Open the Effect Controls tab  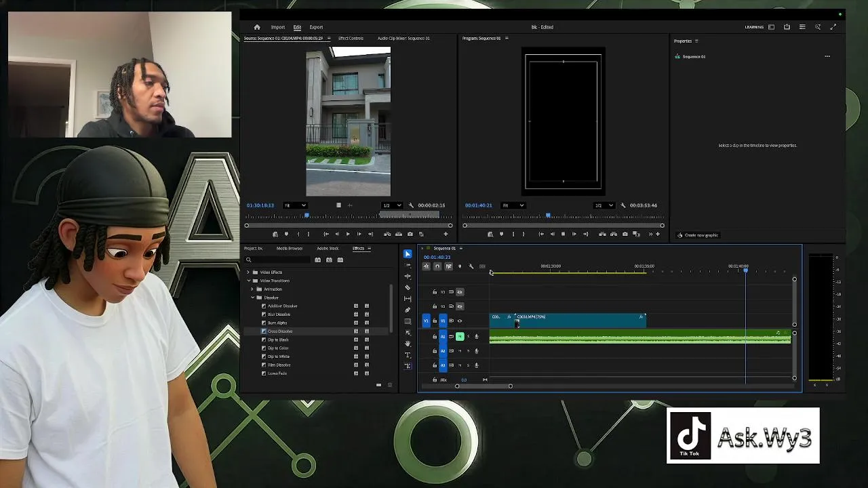(x=351, y=39)
